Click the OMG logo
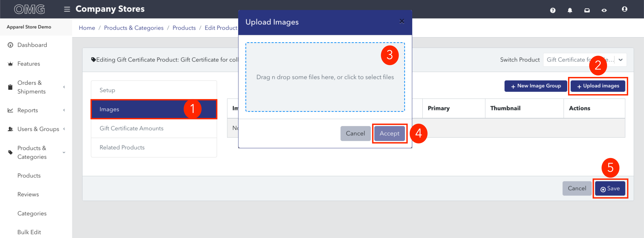The width and height of the screenshot is (644, 238). [29, 9]
